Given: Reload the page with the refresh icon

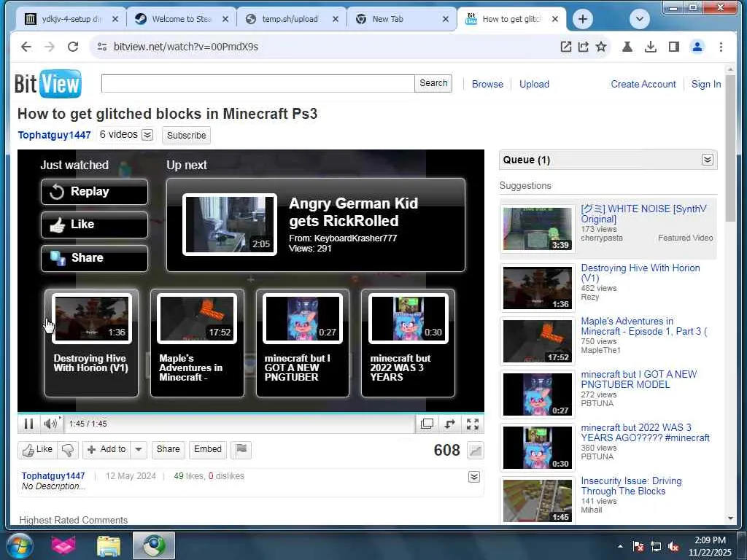Looking at the screenshot, I should point(72,47).
